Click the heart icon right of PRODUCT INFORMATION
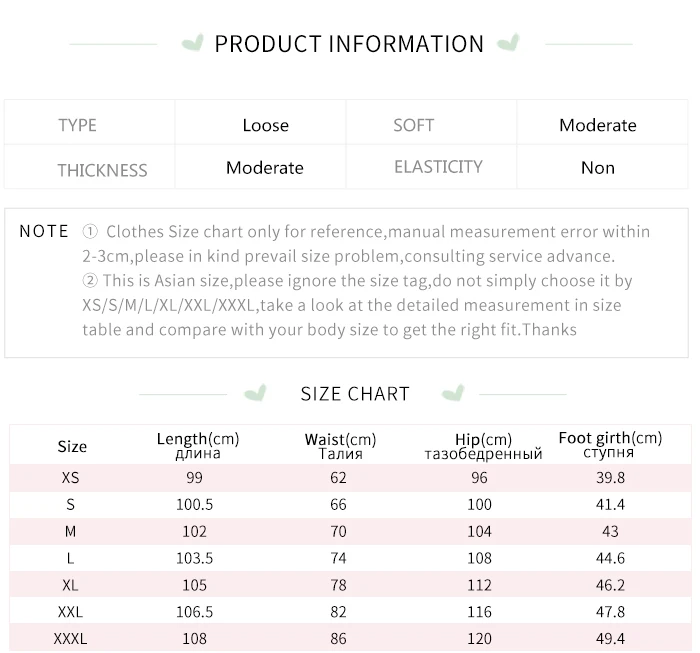The height and width of the screenshot is (653, 700). click(508, 44)
